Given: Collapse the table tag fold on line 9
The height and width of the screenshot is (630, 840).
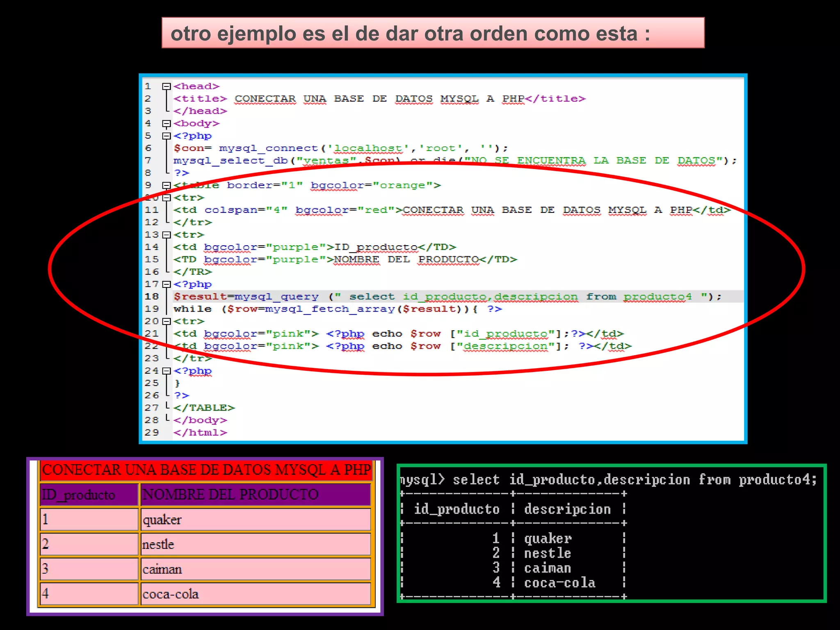Looking at the screenshot, I should point(166,185).
